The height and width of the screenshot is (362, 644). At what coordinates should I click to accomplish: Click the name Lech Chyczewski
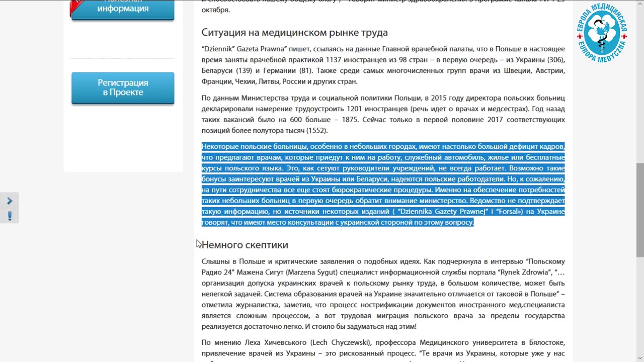[341, 343]
